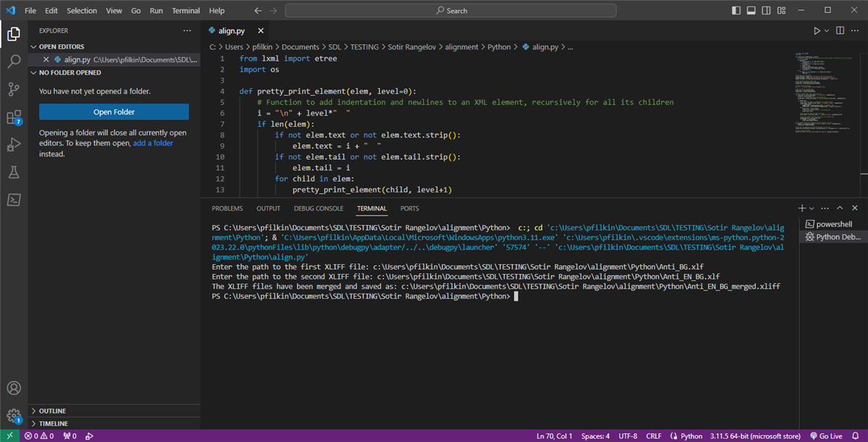Run Python file with play button
The height and width of the screenshot is (442, 868).
(x=817, y=31)
